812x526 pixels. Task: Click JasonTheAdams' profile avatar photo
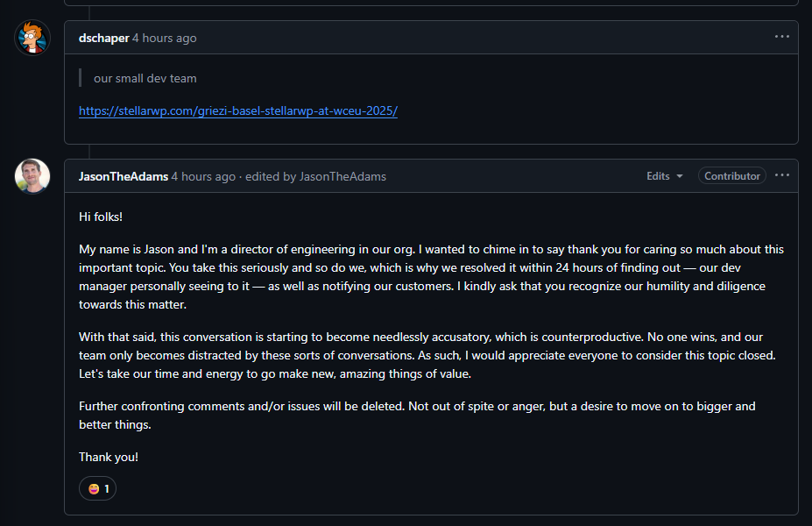(x=32, y=176)
